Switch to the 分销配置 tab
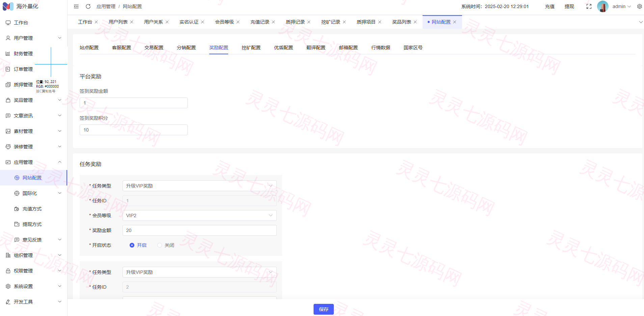 [x=186, y=48]
